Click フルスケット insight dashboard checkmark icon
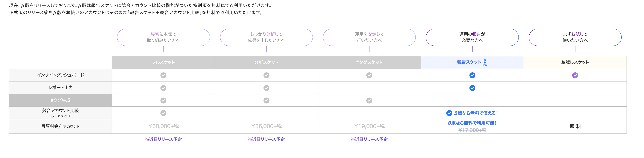This screenshot has height=158, width=644. 163,75
